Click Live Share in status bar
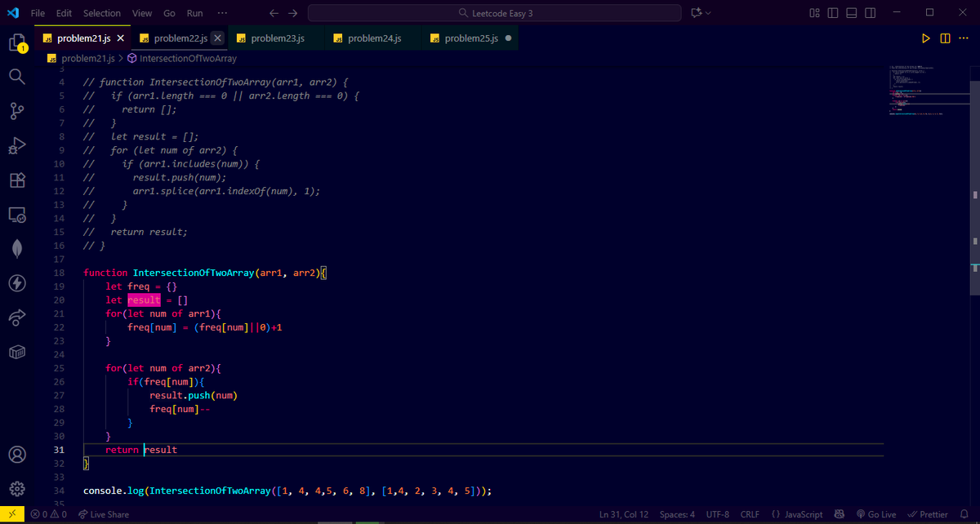Viewport: 980px width, 524px height. coord(103,514)
